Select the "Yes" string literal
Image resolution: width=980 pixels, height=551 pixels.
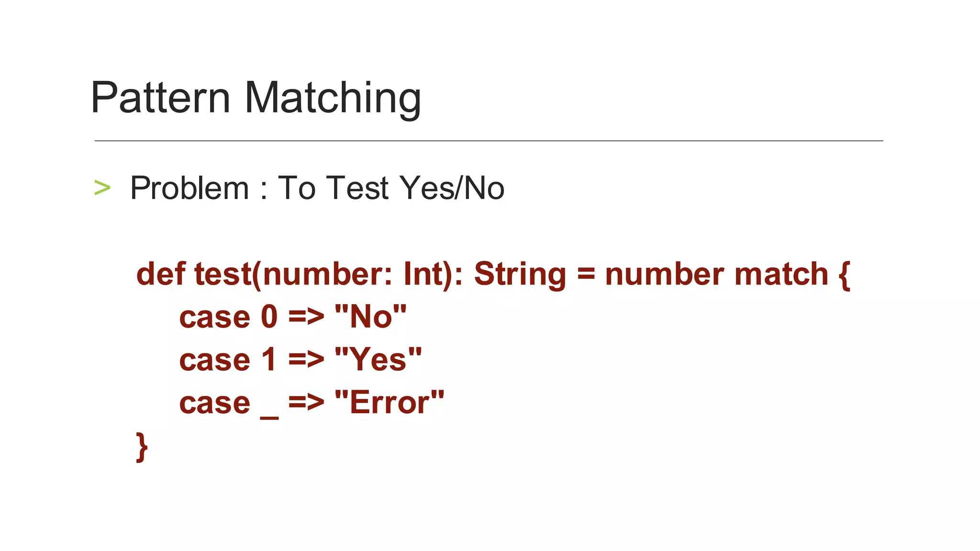point(379,360)
